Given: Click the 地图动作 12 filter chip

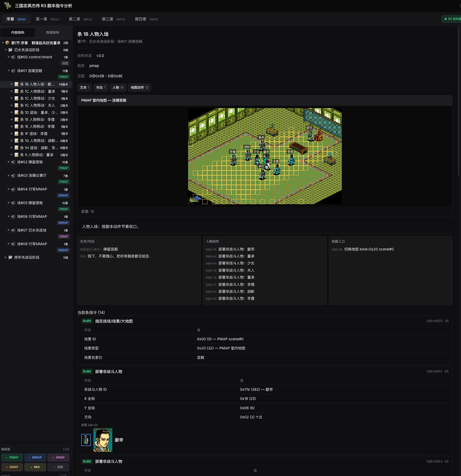Looking at the screenshot, I should (x=140, y=88).
